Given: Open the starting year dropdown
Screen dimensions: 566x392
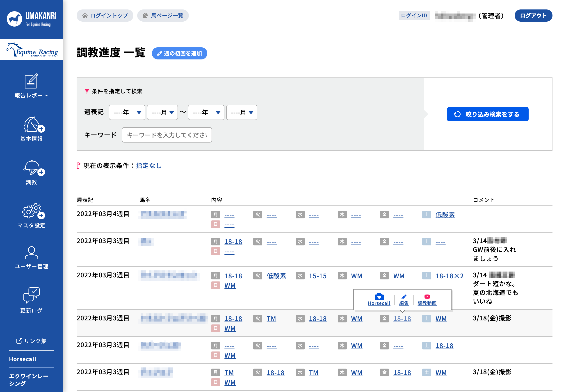Looking at the screenshot, I should 127,112.
